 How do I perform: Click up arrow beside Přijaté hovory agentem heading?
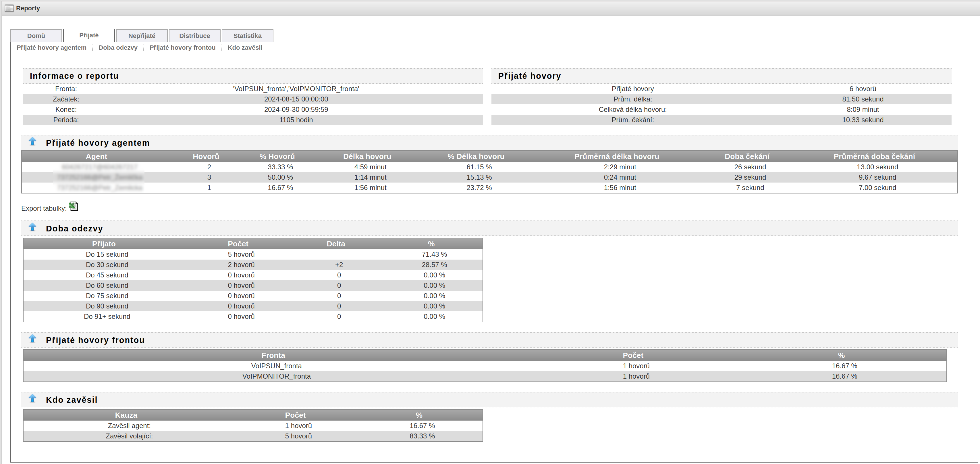33,142
